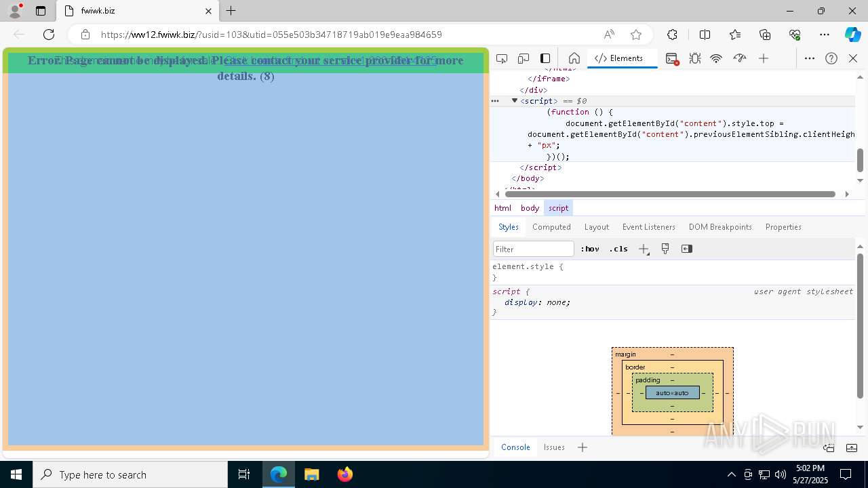The height and width of the screenshot is (488, 868).
Task: Toggle the :hov element state panel
Action: 590,249
